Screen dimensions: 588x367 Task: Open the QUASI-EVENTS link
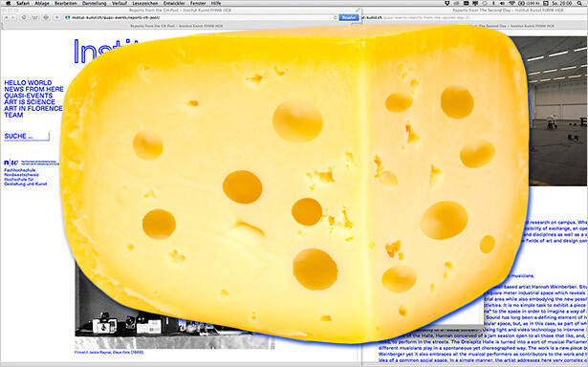[x=28, y=96]
